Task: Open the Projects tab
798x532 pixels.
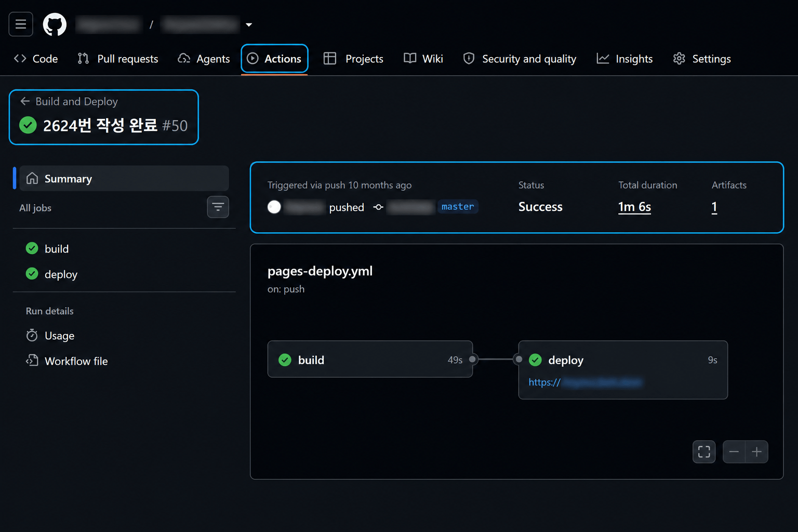Action: click(353, 59)
